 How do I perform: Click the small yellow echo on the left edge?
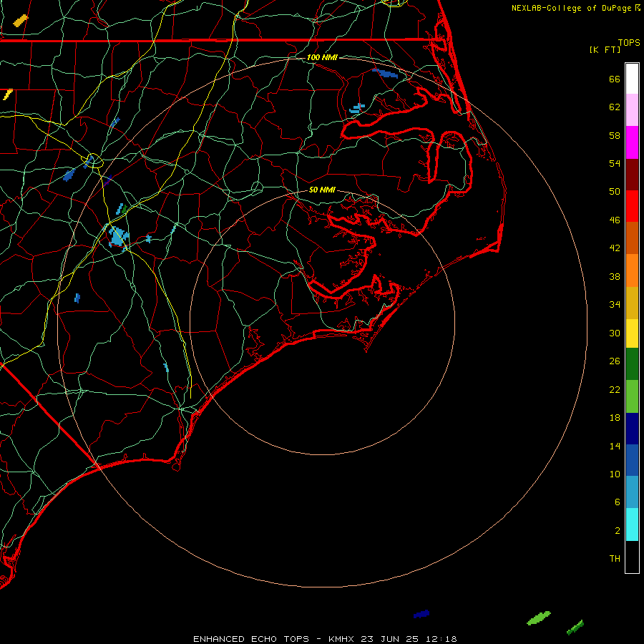click(7, 94)
